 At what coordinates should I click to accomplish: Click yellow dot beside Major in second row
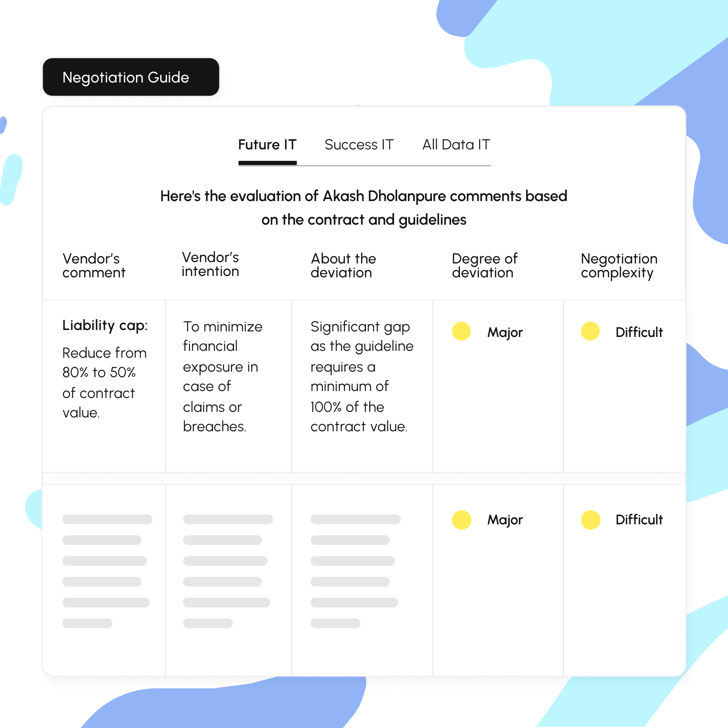pos(461,520)
